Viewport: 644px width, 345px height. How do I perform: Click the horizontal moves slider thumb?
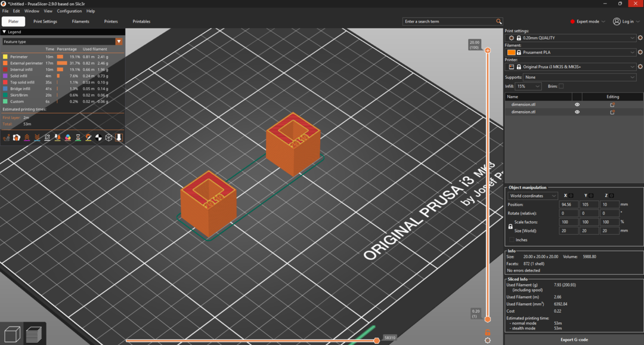click(377, 340)
